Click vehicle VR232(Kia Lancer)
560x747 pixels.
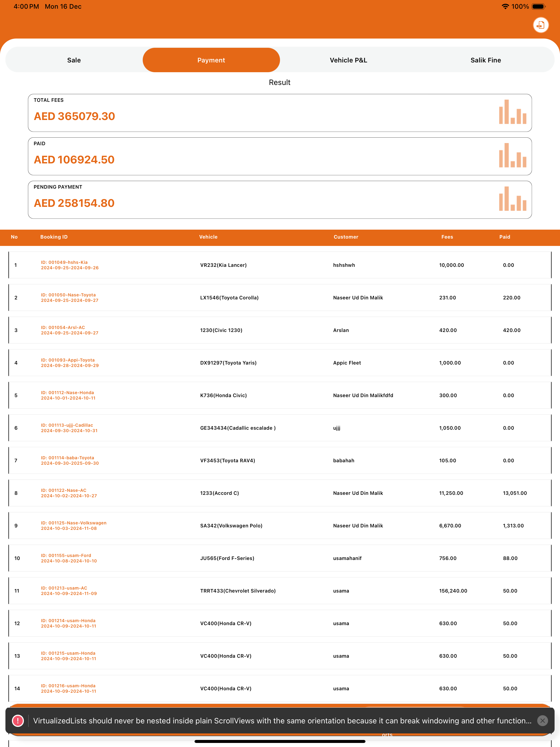click(x=224, y=265)
